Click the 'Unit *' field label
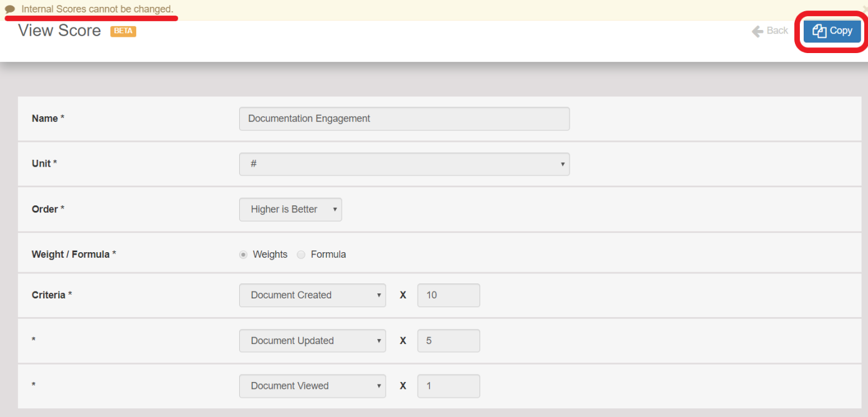The image size is (868, 417). pyautogui.click(x=44, y=164)
